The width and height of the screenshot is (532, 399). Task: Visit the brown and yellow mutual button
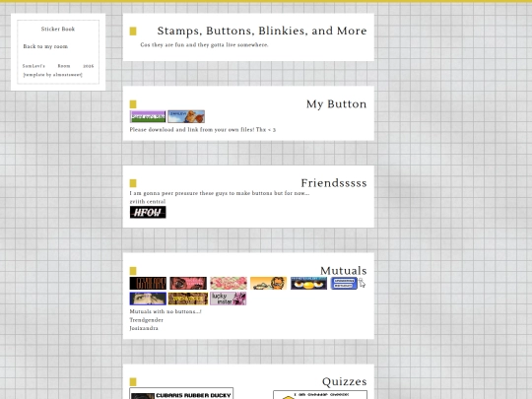click(188, 299)
